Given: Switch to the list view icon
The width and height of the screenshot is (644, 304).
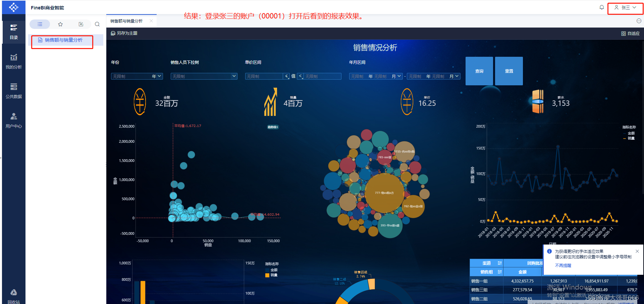Looking at the screenshot, I should [40, 24].
